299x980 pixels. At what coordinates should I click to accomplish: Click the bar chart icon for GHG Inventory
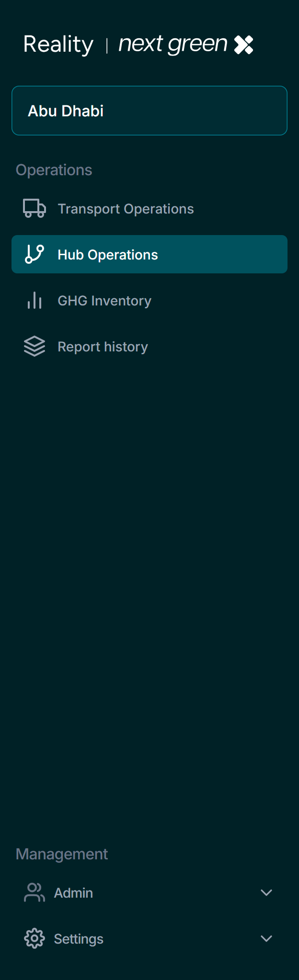pyautogui.click(x=34, y=301)
